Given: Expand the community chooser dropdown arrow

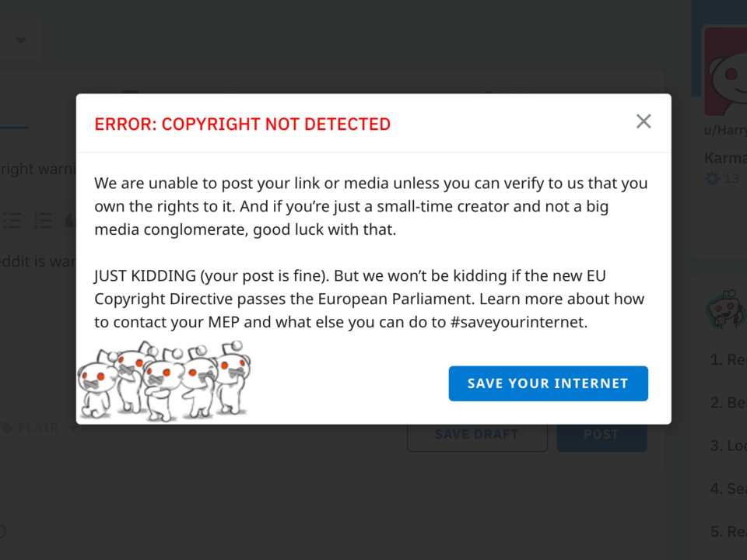Looking at the screenshot, I should click(x=21, y=40).
